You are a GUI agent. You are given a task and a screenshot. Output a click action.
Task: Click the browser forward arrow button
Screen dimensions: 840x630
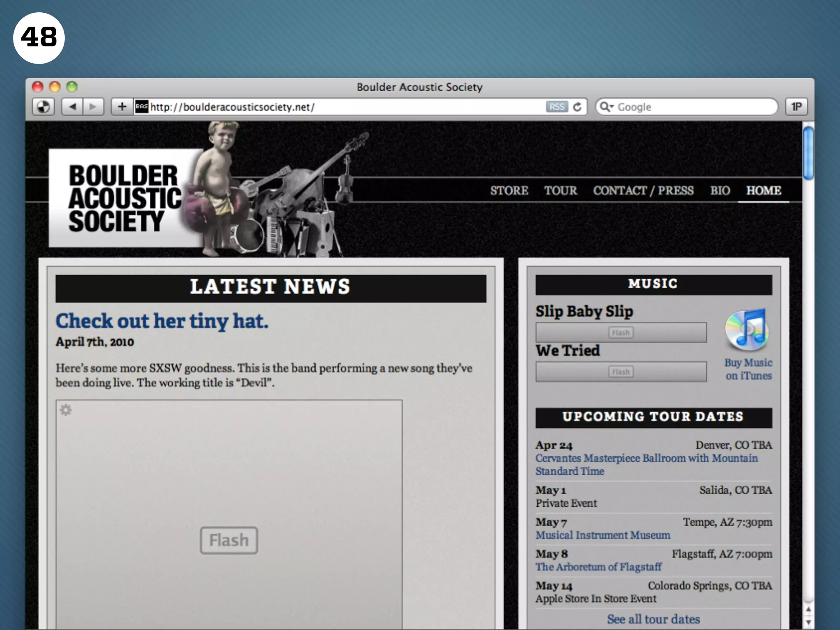[x=93, y=107]
